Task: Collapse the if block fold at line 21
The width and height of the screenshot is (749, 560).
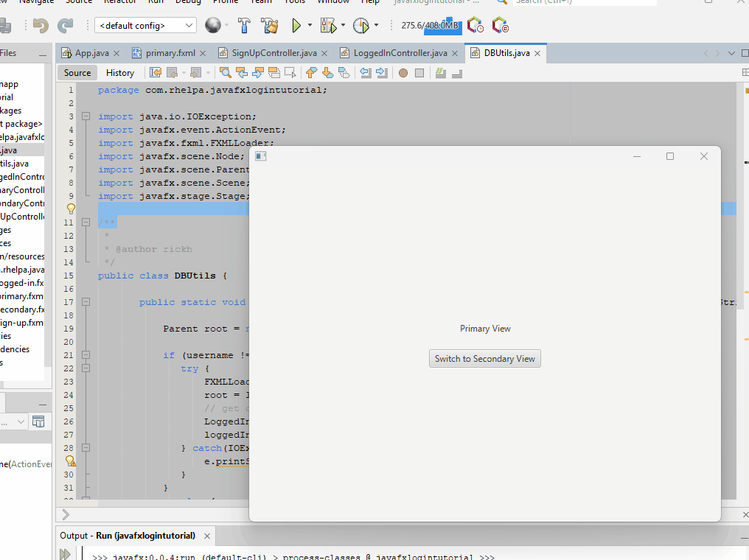Action: point(86,354)
